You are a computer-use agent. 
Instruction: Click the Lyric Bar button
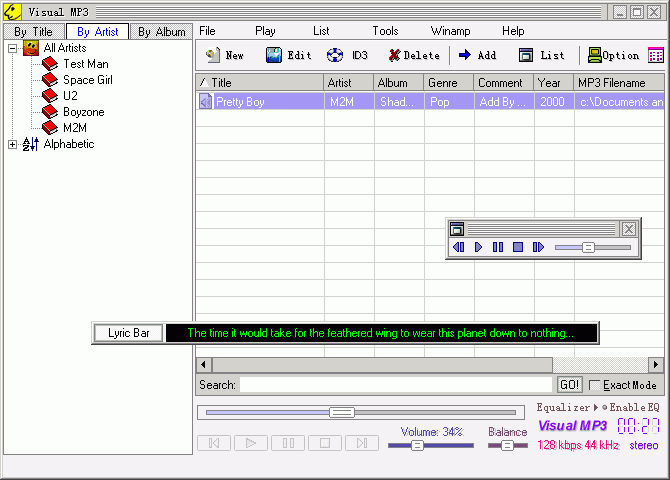tap(128, 333)
